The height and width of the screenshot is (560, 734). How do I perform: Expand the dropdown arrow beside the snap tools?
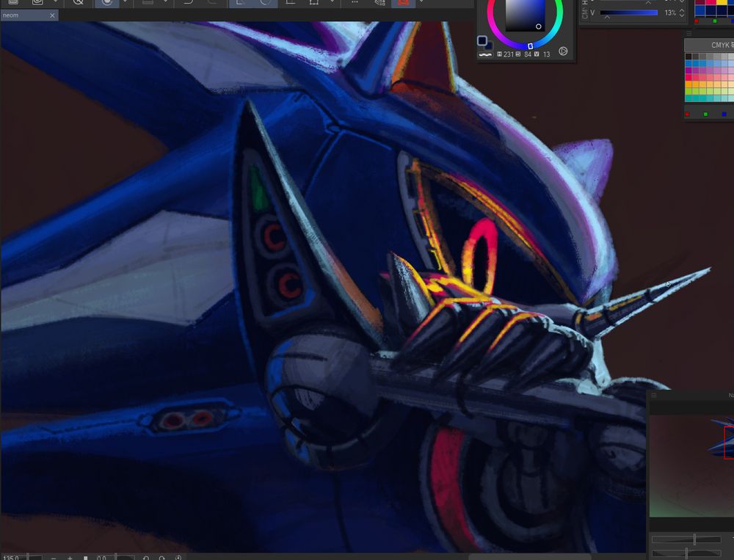(332, 3)
